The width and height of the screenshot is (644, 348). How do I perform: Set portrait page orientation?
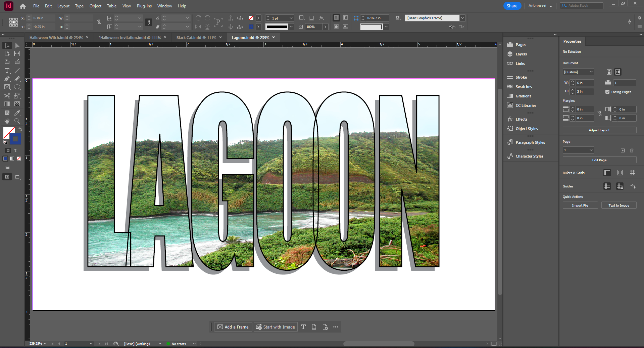(x=609, y=72)
